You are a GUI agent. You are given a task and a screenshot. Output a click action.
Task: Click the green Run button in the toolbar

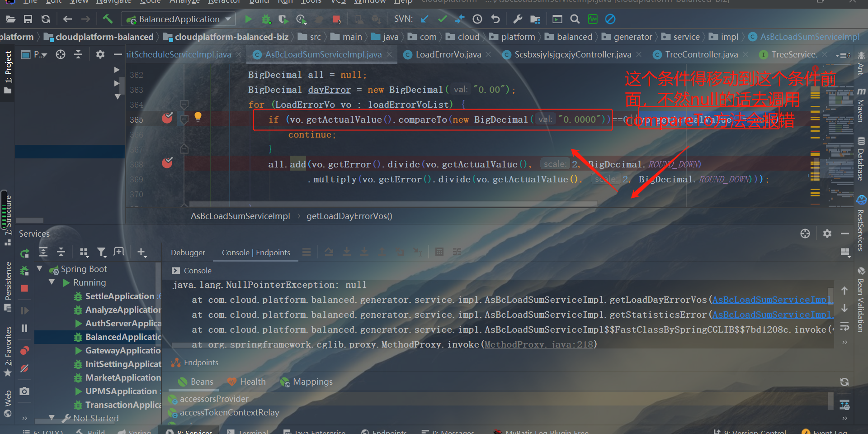click(x=248, y=19)
